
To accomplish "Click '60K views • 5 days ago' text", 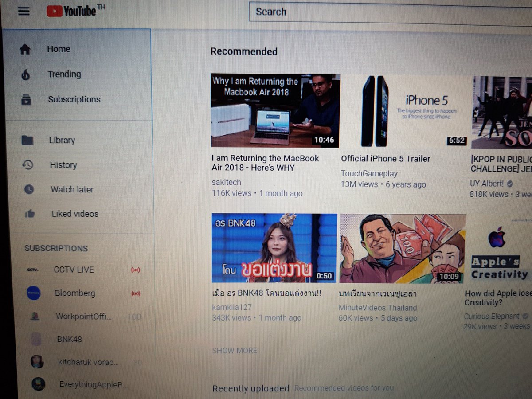I will click(x=378, y=318).
